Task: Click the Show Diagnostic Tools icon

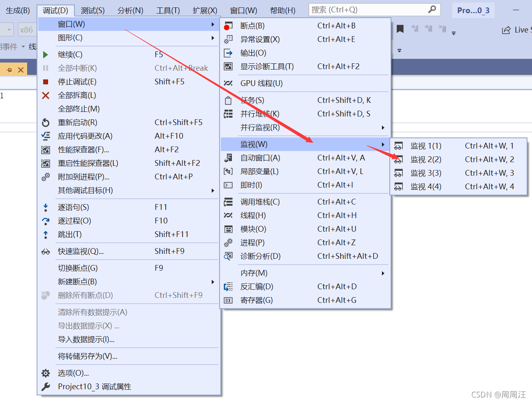Action: 228,67
